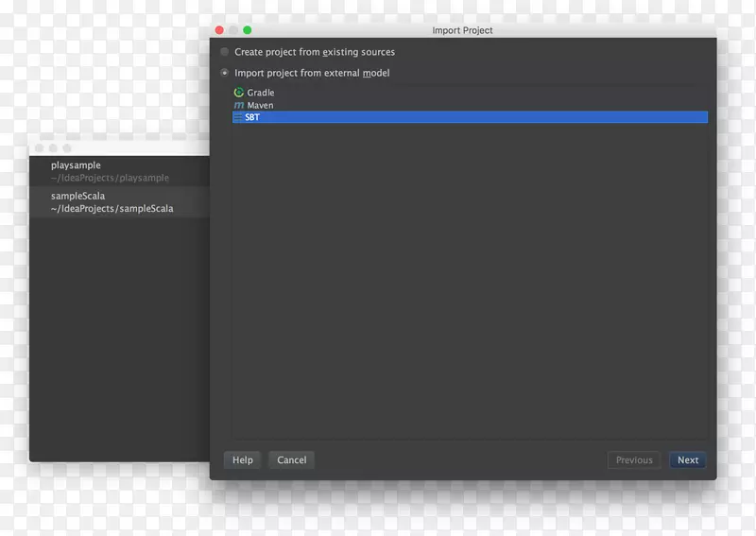Minimize the Import Project dialog with the yellow button
The height and width of the screenshot is (536, 756).
[x=233, y=30]
